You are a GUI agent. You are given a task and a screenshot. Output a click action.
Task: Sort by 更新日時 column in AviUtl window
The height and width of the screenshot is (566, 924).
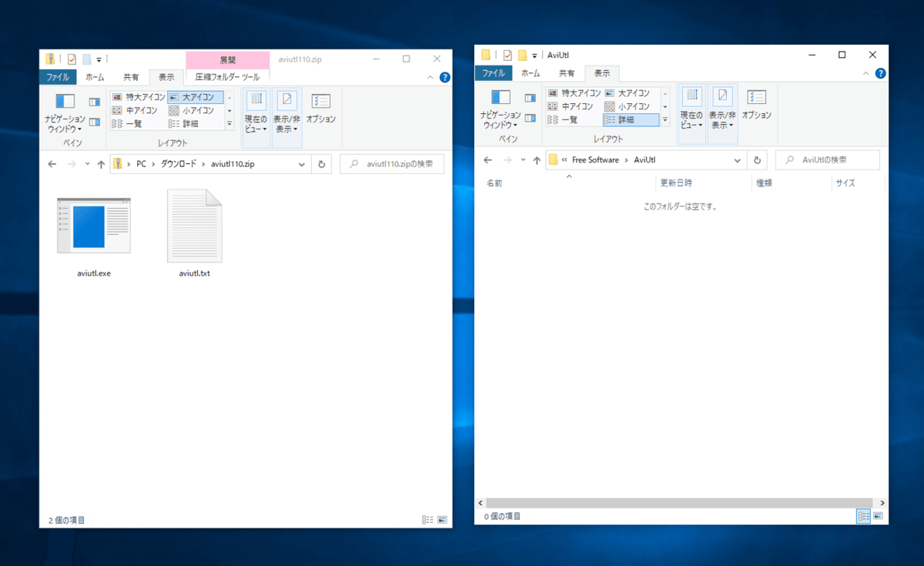click(704, 183)
